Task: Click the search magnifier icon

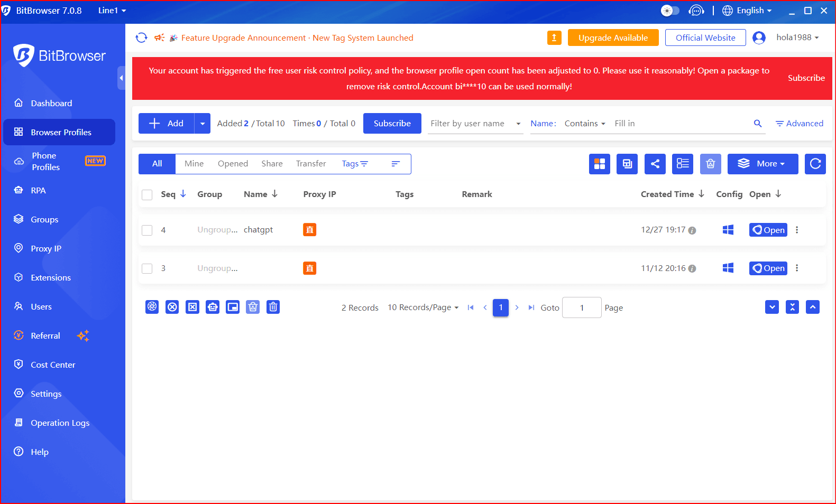Action: [x=757, y=124]
